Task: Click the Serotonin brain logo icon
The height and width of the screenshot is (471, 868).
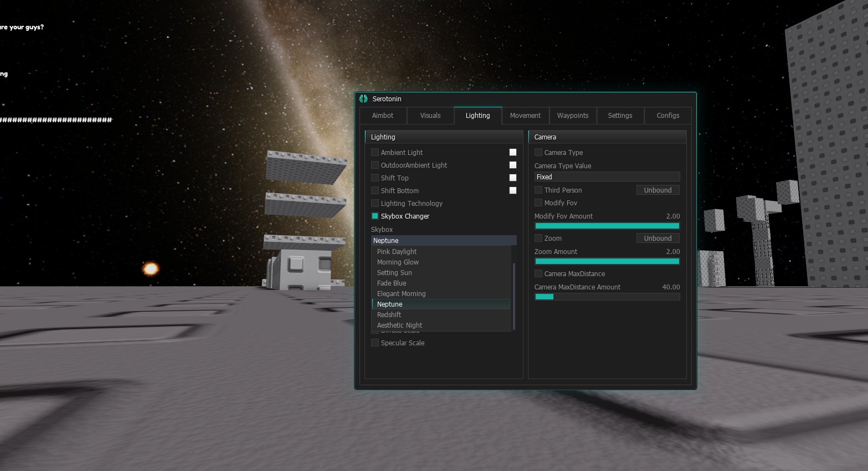Action: pyautogui.click(x=363, y=99)
